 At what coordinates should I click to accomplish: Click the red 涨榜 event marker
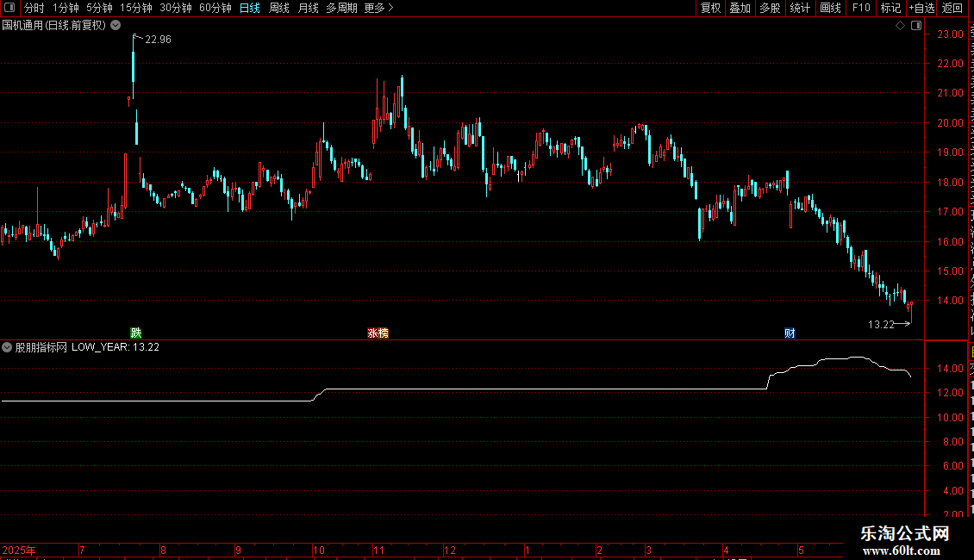point(378,333)
